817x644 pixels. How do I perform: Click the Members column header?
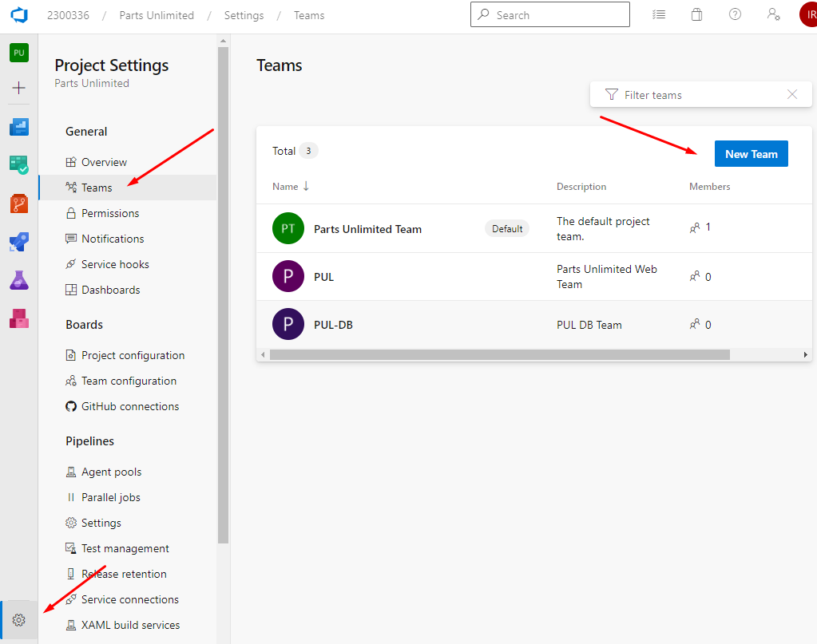pos(709,187)
